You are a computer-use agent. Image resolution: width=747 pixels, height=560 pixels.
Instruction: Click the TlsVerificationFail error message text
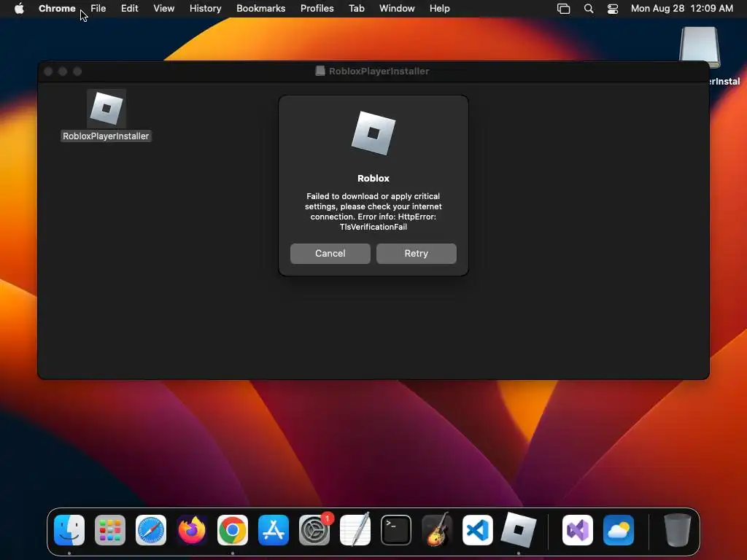[373, 211]
